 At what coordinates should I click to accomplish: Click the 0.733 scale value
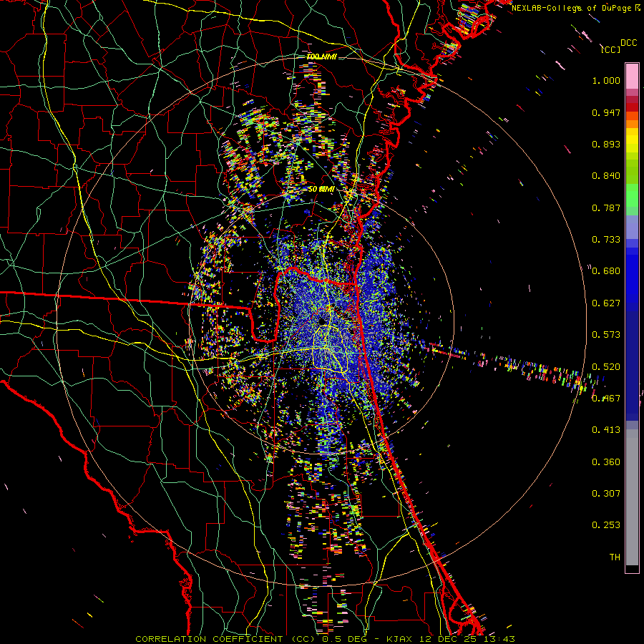tap(606, 240)
